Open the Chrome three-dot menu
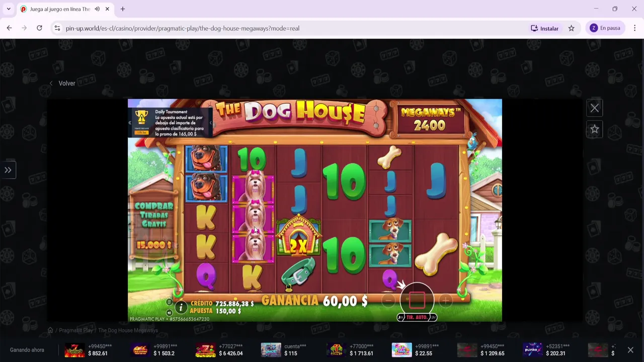 pyautogui.click(x=635, y=28)
